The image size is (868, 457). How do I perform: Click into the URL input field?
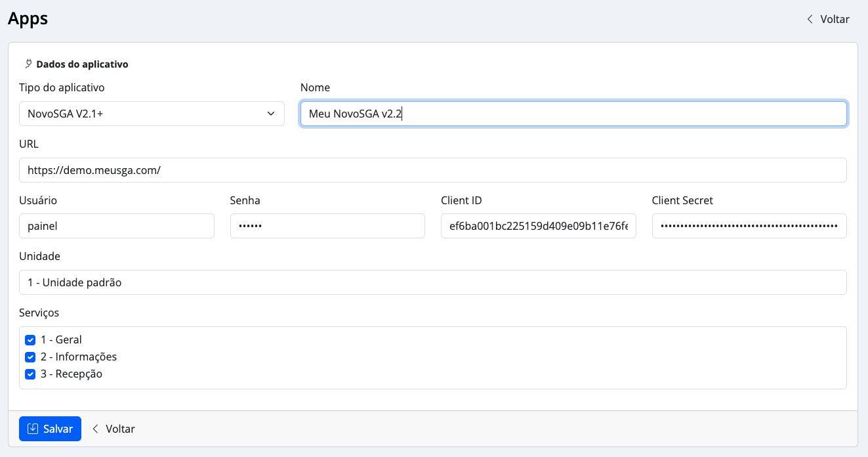tap(432, 170)
